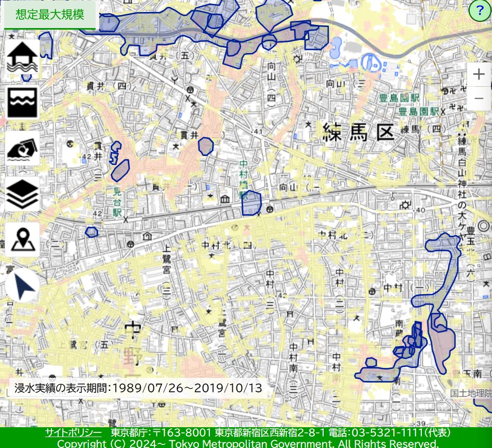This screenshot has height=448, width=492.
Task: Click the flood polygon near 貫井(二)
Action: tap(206, 147)
